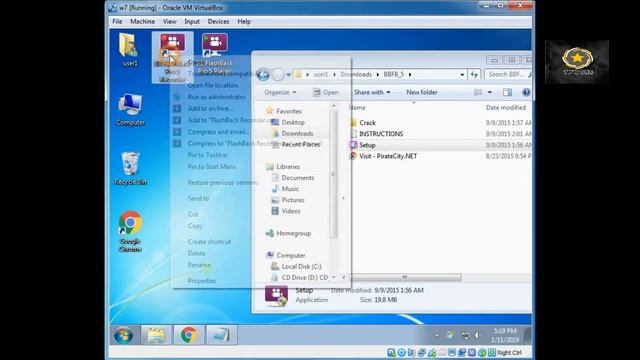
Task: Click Explorer's back navigation arrow
Action: click(x=263, y=75)
